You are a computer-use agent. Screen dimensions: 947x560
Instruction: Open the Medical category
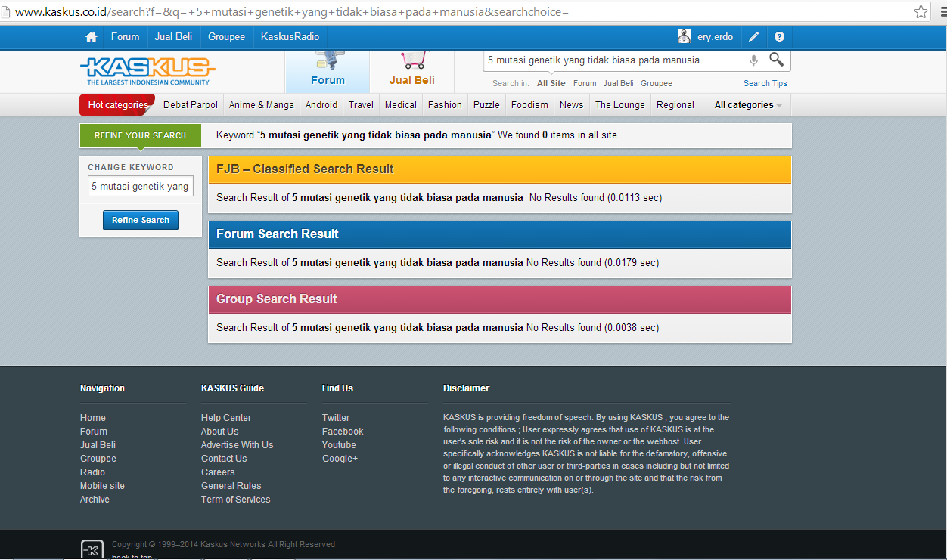tap(401, 105)
